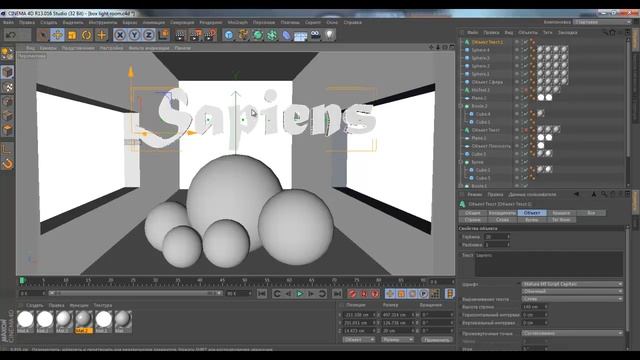Open the MoGraph menu

pos(238,22)
